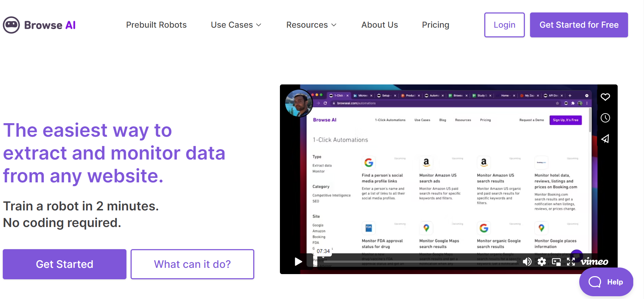Toggle picture-in-picture mode
The height and width of the screenshot is (299, 644).
pos(556,262)
